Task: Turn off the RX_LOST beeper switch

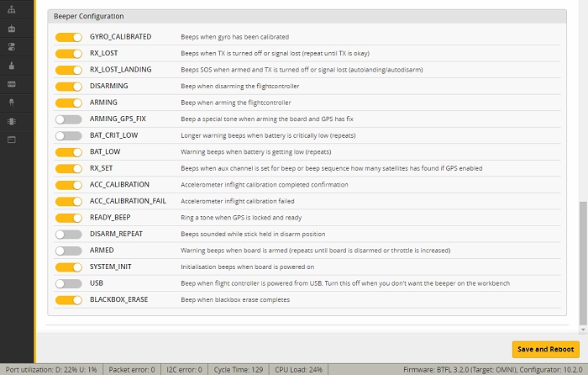Action: tap(69, 54)
